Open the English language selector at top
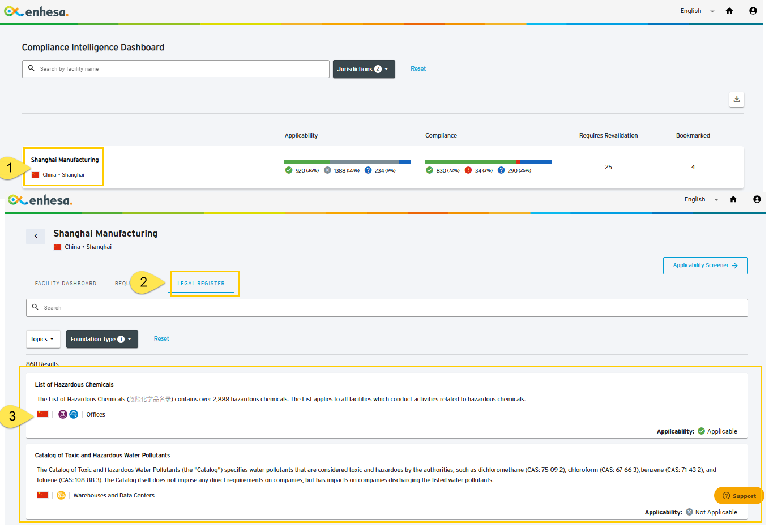Screen dimensions: 769x532 tap(697, 11)
